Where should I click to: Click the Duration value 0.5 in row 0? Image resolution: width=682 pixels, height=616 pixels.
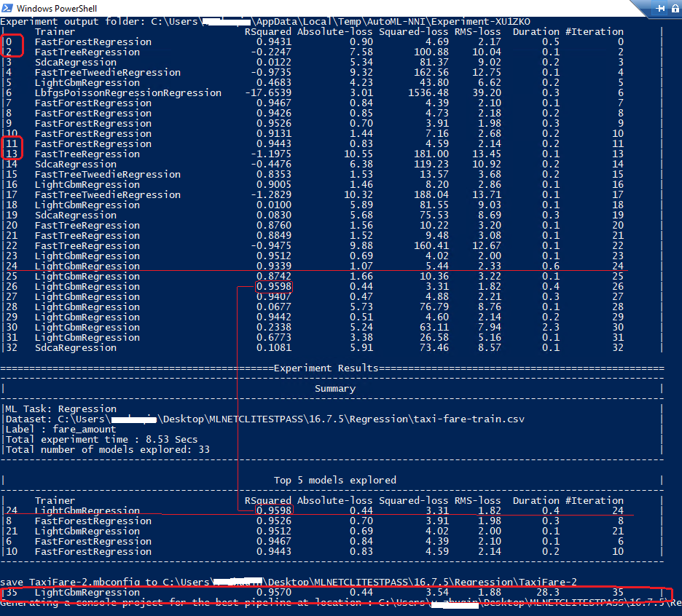[551, 42]
